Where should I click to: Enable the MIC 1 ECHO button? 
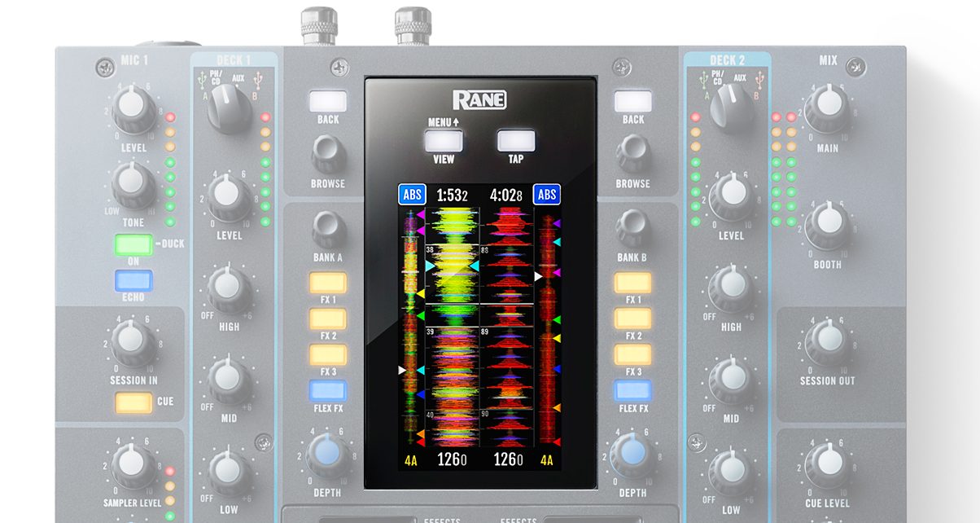click(x=133, y=280)
